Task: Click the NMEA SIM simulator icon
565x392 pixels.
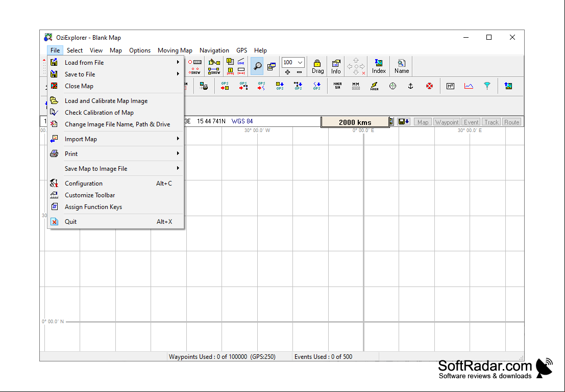Action: 338,86
